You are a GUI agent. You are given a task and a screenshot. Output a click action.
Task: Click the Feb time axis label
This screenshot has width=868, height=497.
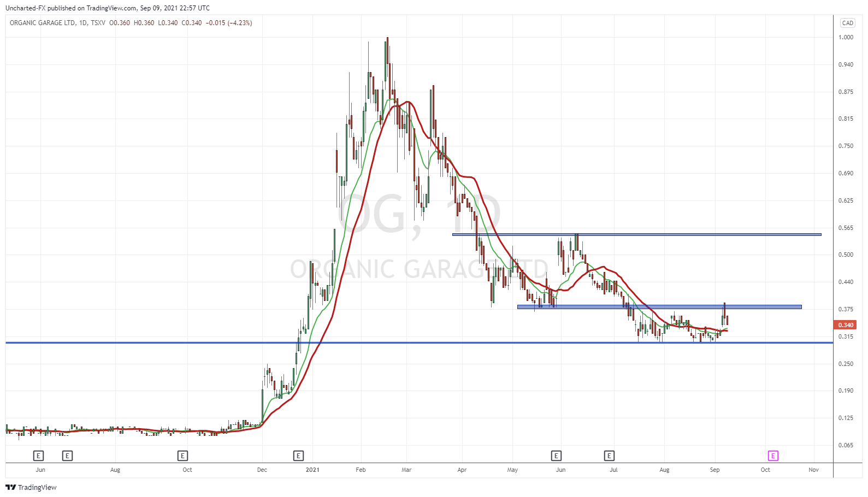(361, 470)
